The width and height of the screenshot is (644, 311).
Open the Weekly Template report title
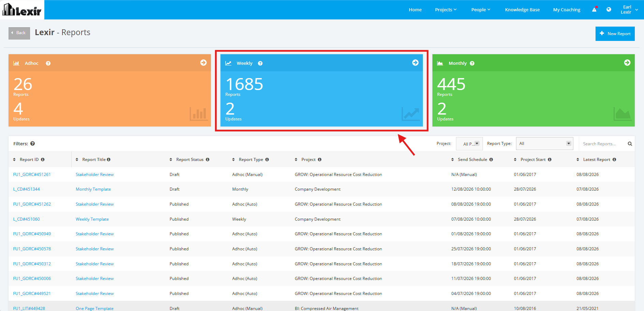click(92, 219)
